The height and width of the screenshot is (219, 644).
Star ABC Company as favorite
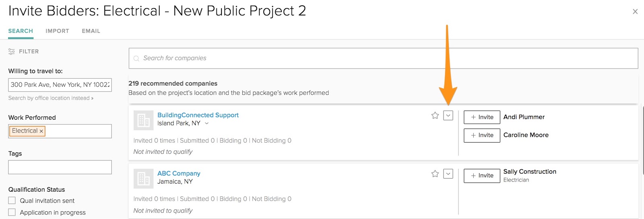[x=435, y=174]
